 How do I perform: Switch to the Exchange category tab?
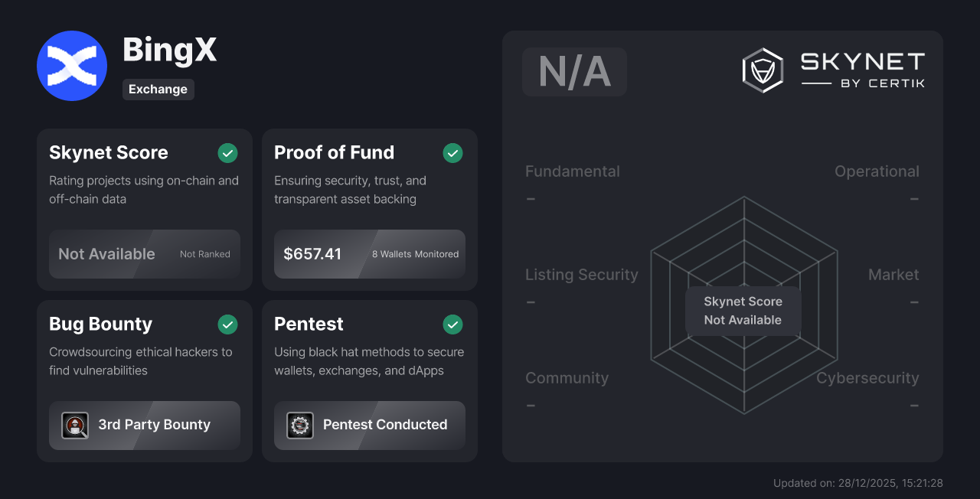(x=158, y=90)
